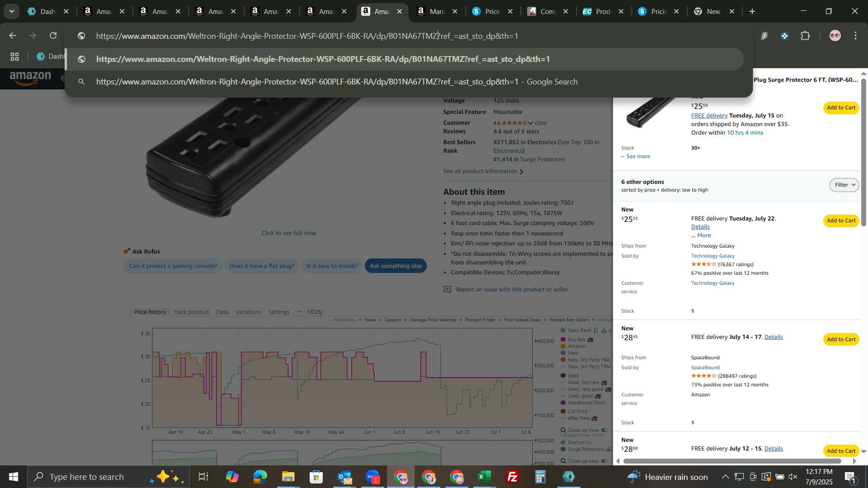
Task: Toggle Used series in Keepa legend
Action: point(570,375)
